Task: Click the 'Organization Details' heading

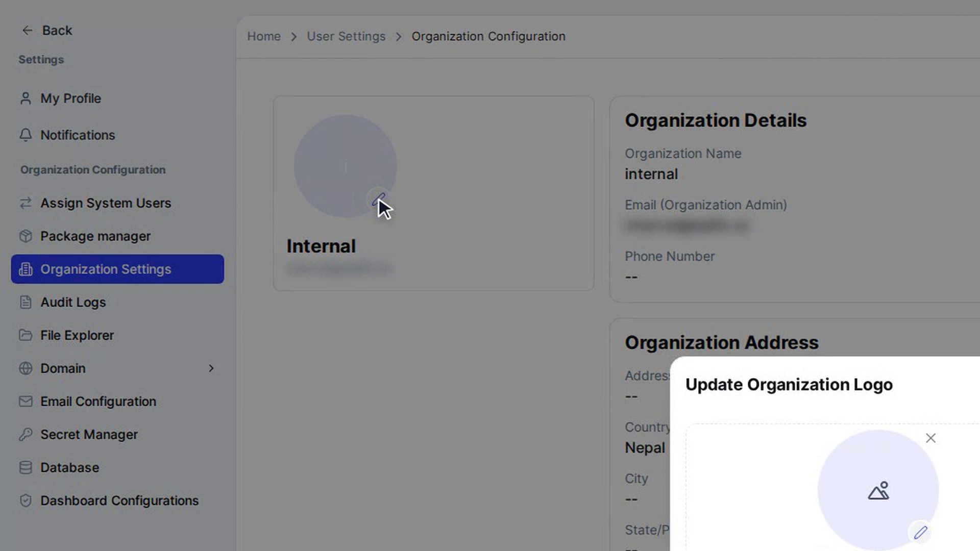Action: pos(716,120)
